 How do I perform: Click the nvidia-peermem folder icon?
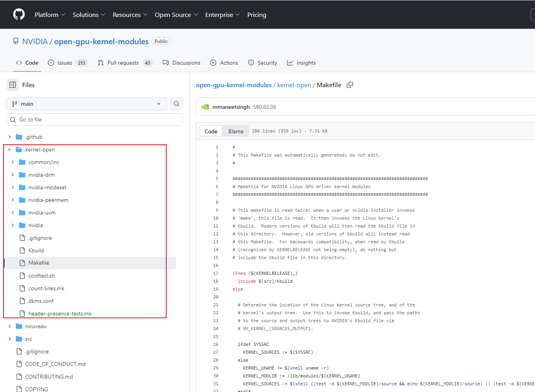point(22,200)
